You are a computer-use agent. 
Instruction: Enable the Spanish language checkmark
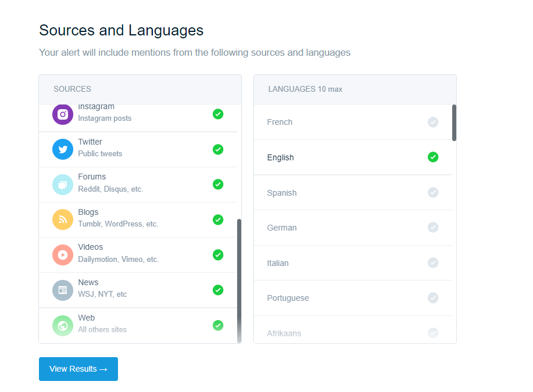click(x=433, y=192)
